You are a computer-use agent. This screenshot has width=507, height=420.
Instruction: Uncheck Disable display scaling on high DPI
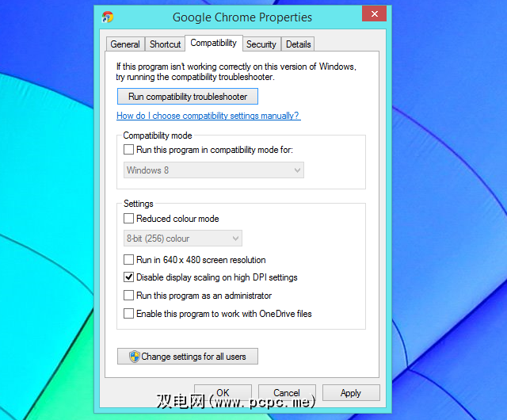pos(128,277)
